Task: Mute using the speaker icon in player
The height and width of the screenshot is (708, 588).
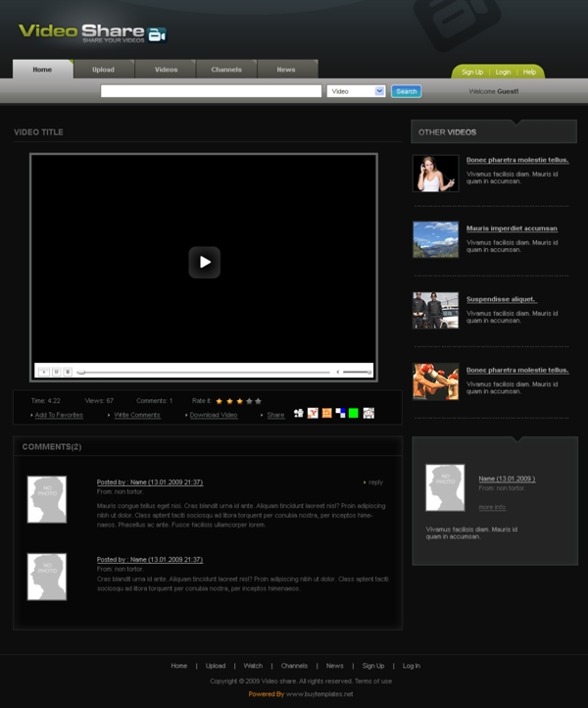Action: pos(337,372)
